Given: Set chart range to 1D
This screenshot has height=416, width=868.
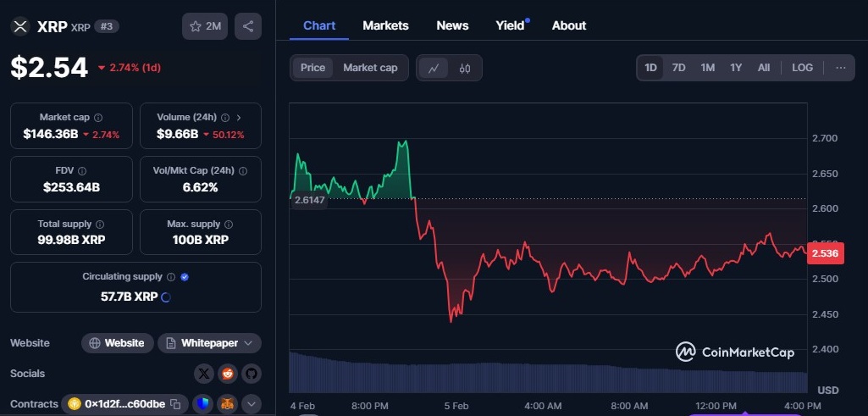Looking at the screenshot, I should [650, 68].
